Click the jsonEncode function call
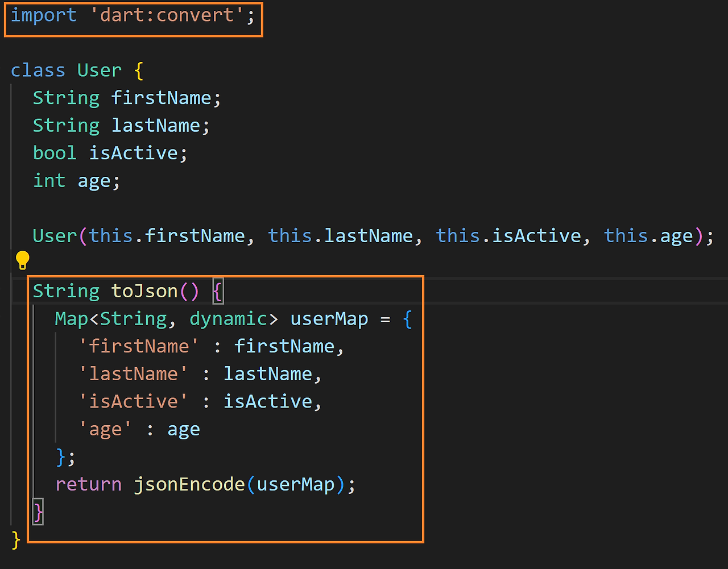The height and width of the screenshot is (569, 728). tap(189, 484)
